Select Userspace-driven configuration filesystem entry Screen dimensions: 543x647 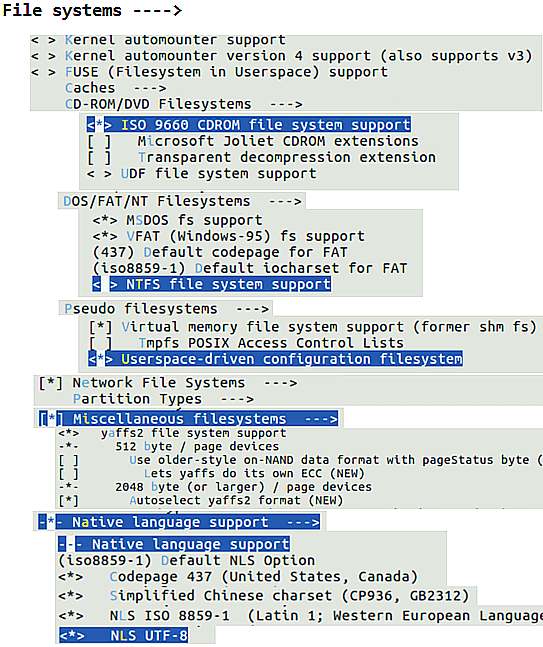(276, 359)
